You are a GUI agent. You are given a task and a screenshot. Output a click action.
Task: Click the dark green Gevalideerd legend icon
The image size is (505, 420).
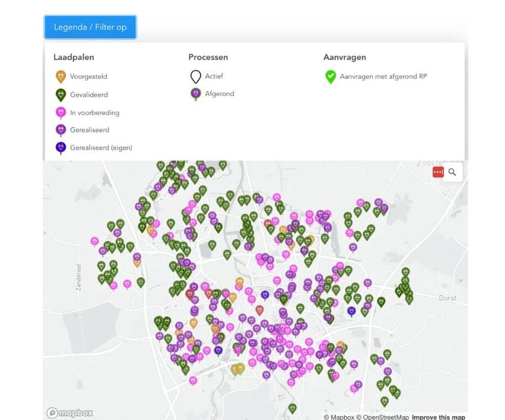coord(61,95)
